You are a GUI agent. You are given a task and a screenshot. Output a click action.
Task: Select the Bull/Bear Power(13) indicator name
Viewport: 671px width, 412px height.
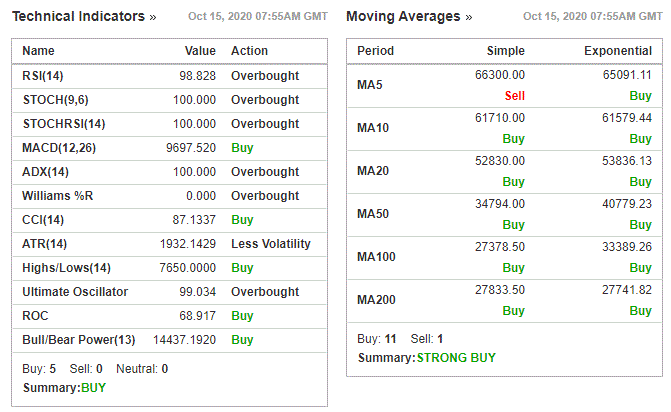[x=79, y=339]
